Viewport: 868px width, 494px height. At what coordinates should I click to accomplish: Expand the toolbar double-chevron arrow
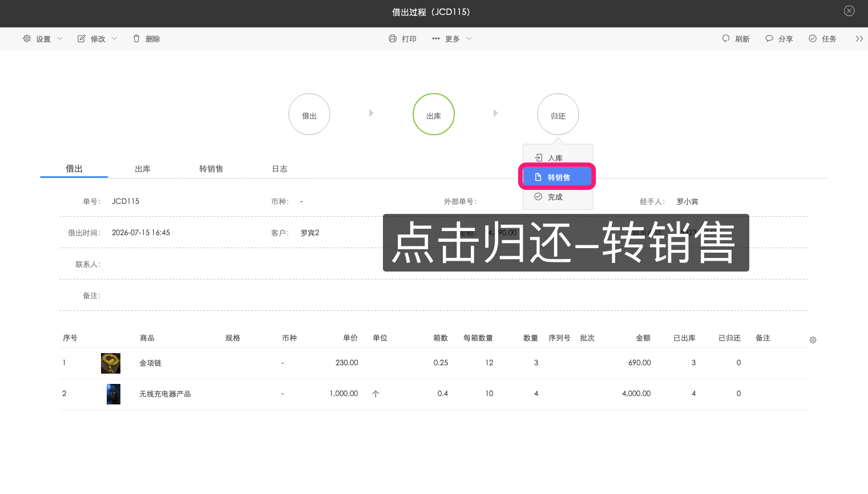point(859,39)
